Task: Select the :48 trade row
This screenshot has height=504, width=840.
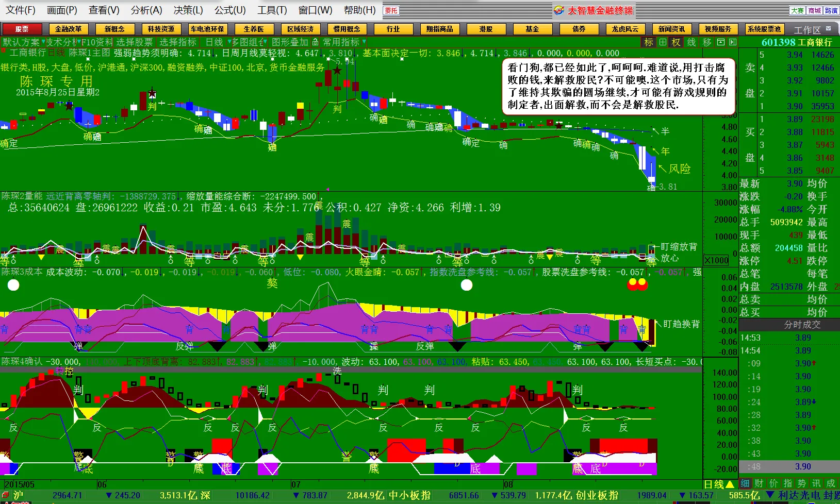Action: [789, 466]
